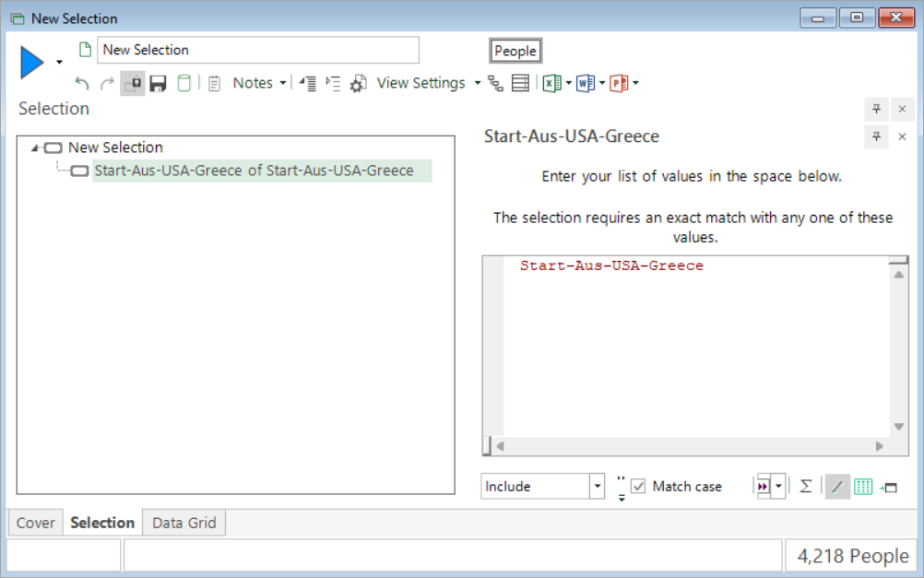
Task: Click the Start-Aus-USA-Greece value in the list box
Action: point(611,265)
